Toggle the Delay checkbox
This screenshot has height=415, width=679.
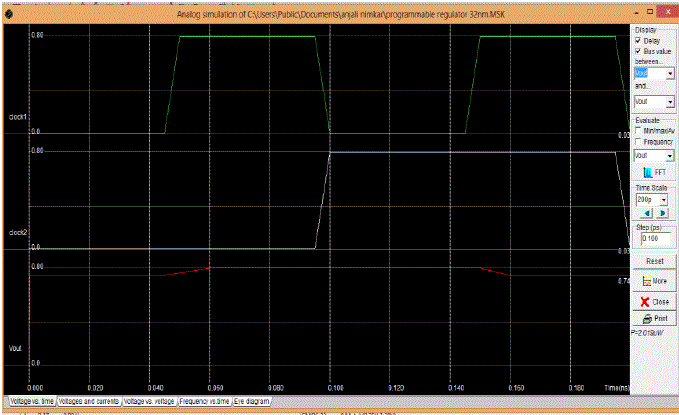(x=638, y=40)
